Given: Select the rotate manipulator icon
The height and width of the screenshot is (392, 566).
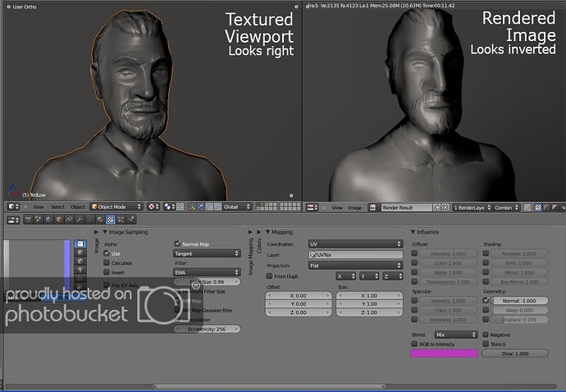Looking at the screenshot, I should click(x=209, y=207).
